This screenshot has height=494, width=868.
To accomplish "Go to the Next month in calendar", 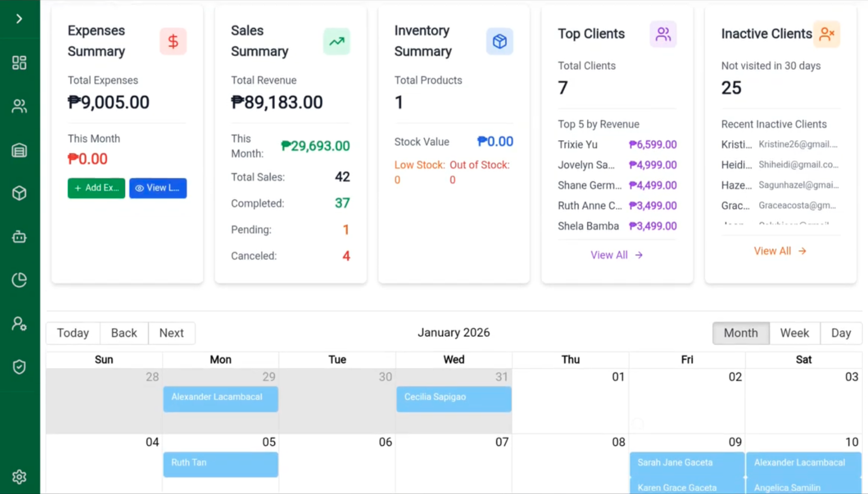I will 171,333.
